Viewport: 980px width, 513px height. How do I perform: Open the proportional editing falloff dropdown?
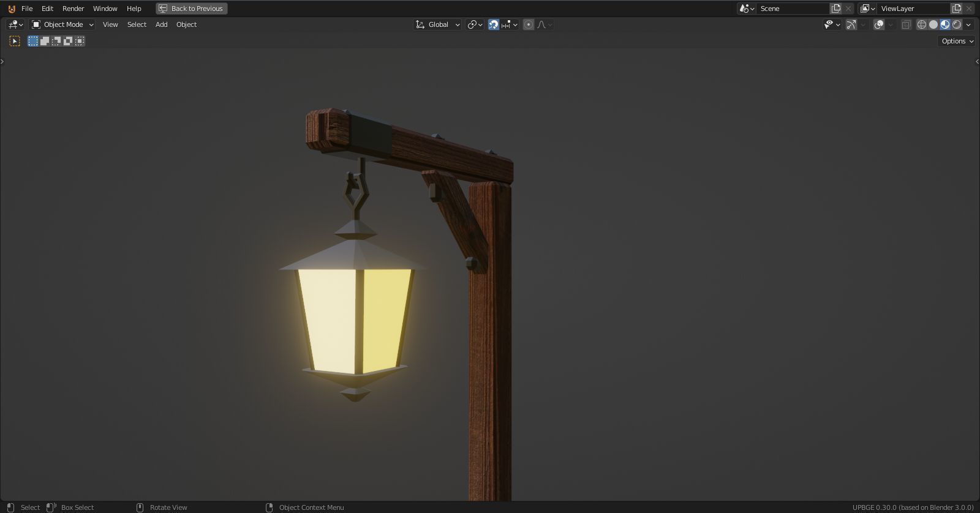[545, 24]
